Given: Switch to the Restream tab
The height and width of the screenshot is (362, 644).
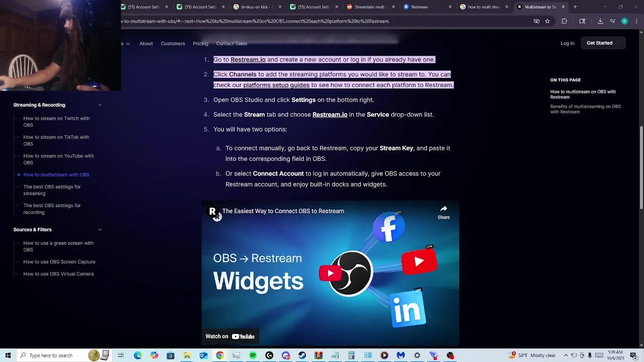Looking at the screenshot, I should pos(427,7).
